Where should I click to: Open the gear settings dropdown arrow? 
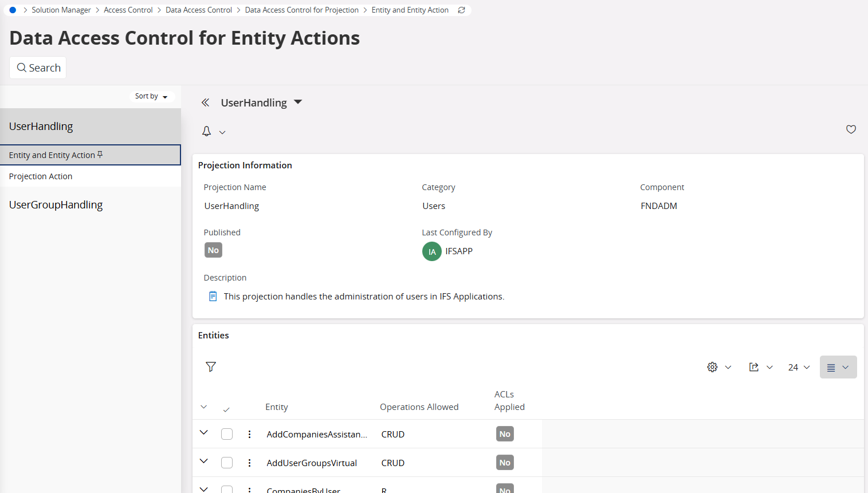[728, 368]
